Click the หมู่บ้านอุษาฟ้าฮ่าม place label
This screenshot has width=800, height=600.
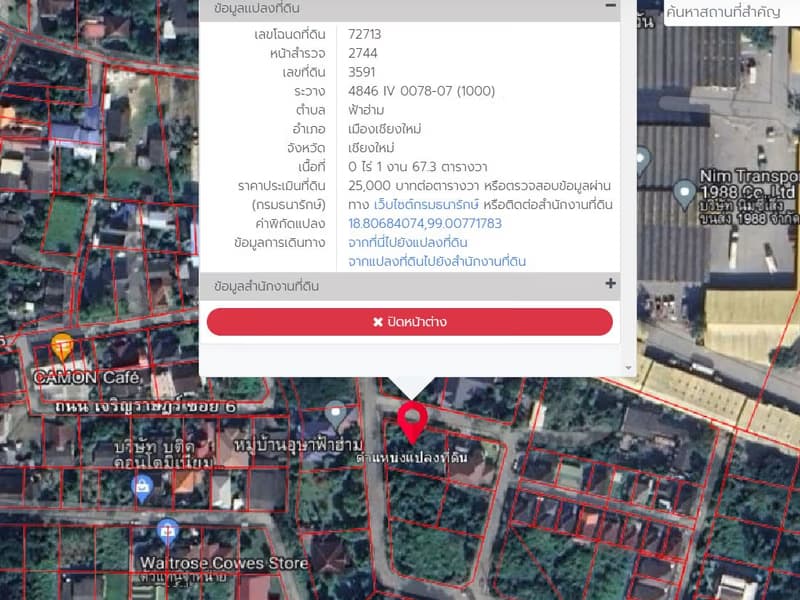(298, 445)
